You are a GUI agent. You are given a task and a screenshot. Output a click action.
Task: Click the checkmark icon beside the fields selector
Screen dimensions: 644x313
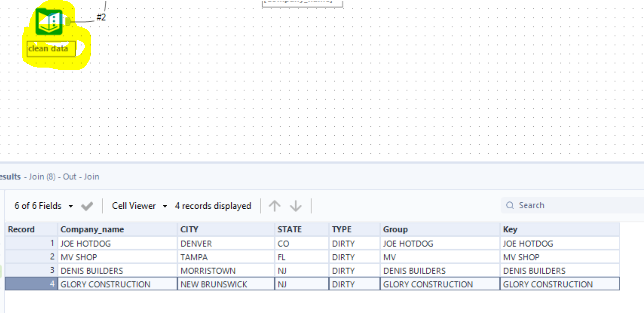click(87, 206)
